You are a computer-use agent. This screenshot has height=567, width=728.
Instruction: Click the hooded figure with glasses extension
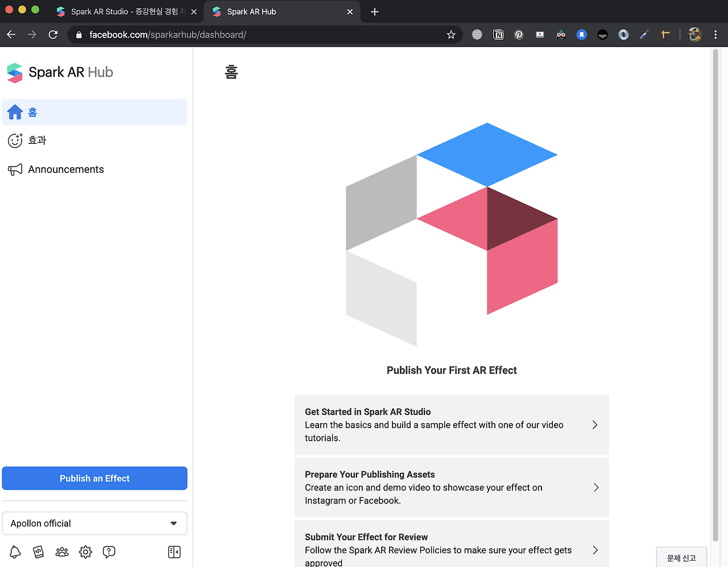coord(561,35)
